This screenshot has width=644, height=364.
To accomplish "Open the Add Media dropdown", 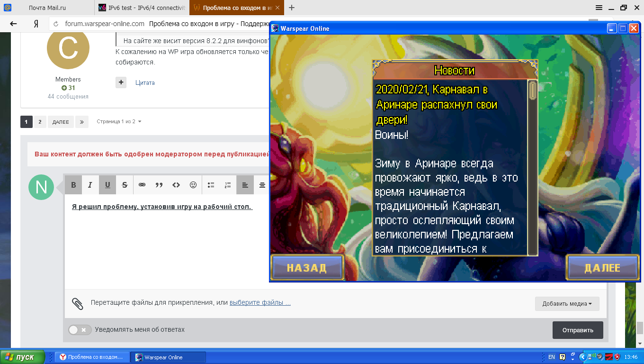I will (x=567, y=304).
